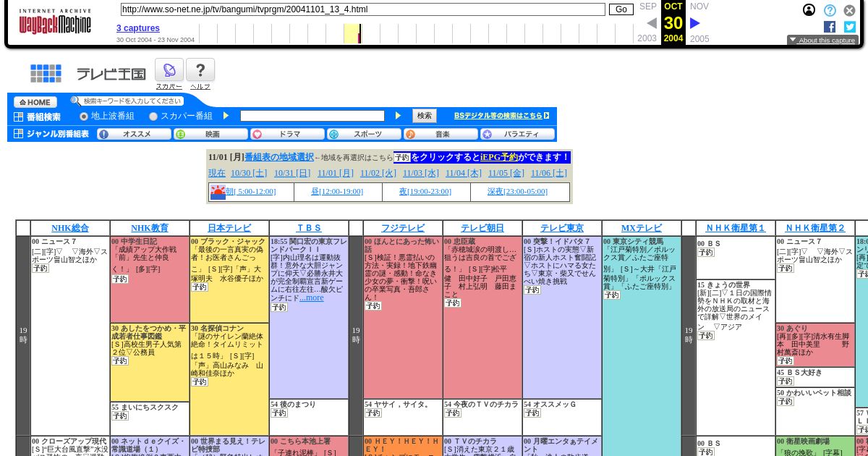Select date 11/06 [土]

549,173
